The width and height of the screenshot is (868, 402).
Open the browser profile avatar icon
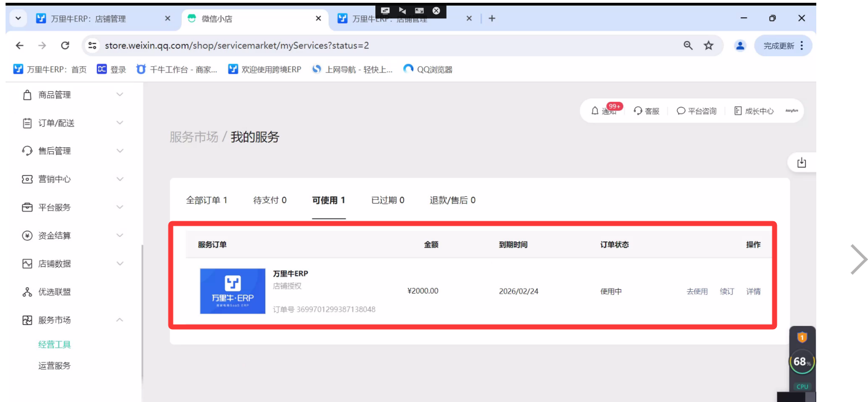(x=740, y=46)
